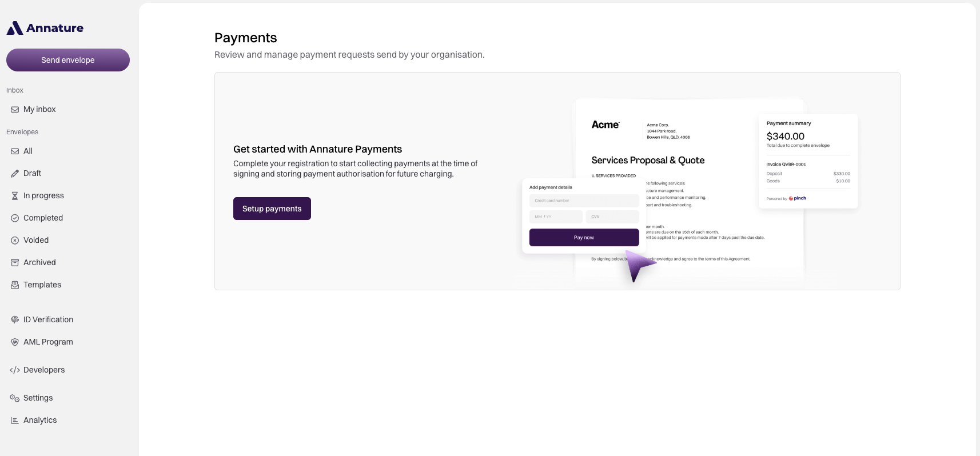The width and height of the screenshot is (980, 456).
Task: Select the Draft pencil icon
Action: coord(15,174)
